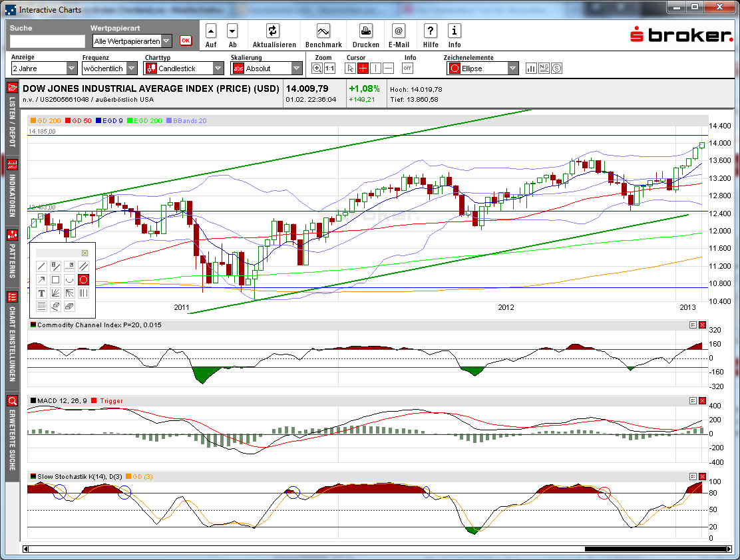Toggle the Info off switch
The image size is (740, 560).
[407, 67]
